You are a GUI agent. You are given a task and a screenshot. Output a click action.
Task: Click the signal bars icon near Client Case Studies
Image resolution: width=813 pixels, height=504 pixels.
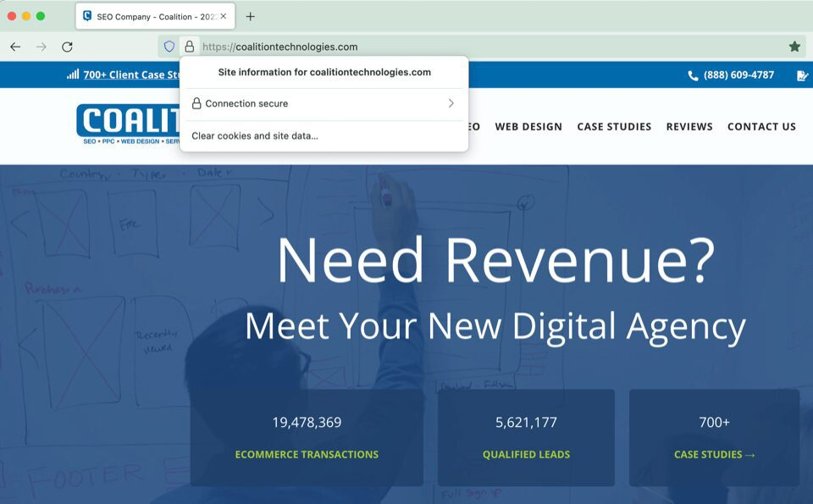[x=73, y=74]
